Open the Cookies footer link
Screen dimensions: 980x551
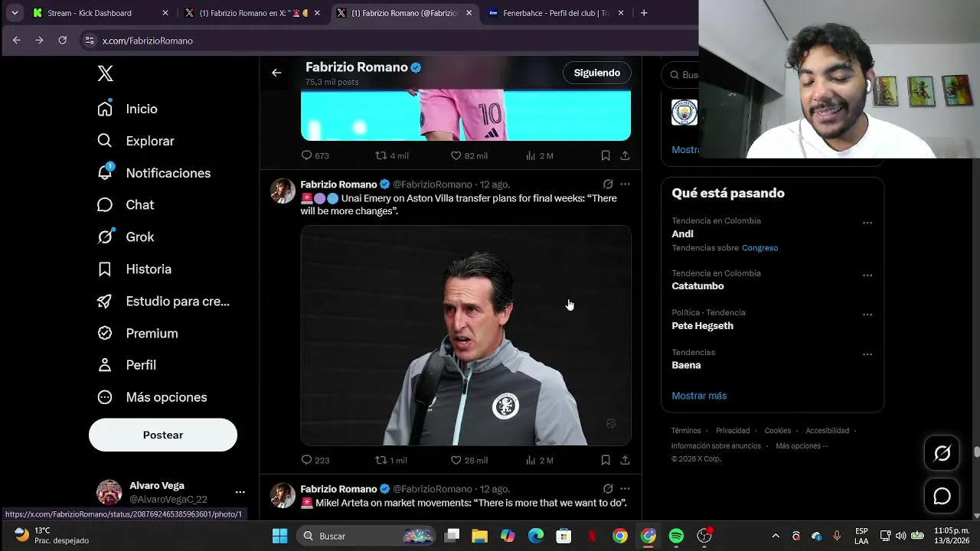777,431
